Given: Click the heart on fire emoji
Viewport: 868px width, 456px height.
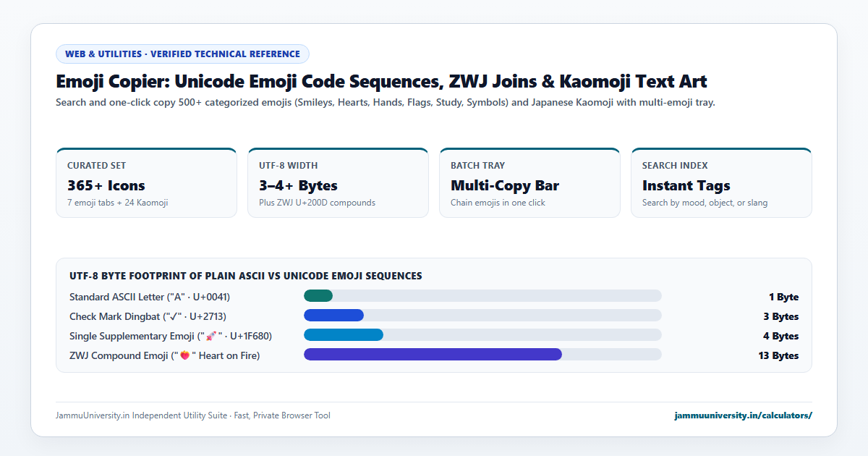Looking at the screenshot, I should (x=184, y=355).
